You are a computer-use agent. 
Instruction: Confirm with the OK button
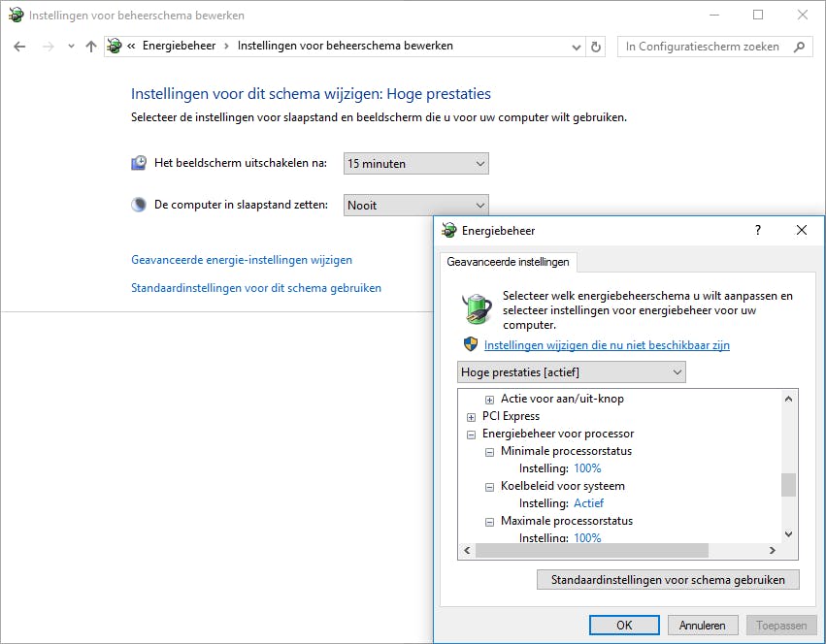624,625
